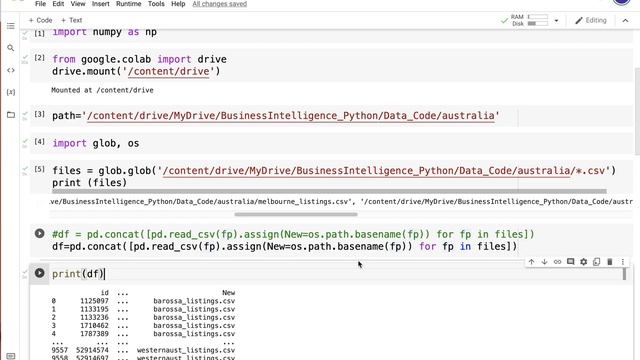Click output row with id 1133195
This screenshot has height=360, width=640.
[143, 309]
